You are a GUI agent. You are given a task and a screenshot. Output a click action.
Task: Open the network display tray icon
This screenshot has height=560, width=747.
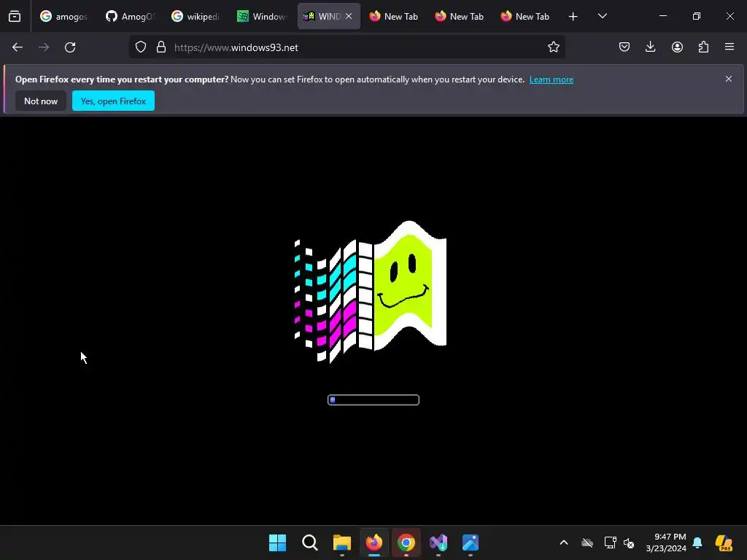tap(610, 542)
